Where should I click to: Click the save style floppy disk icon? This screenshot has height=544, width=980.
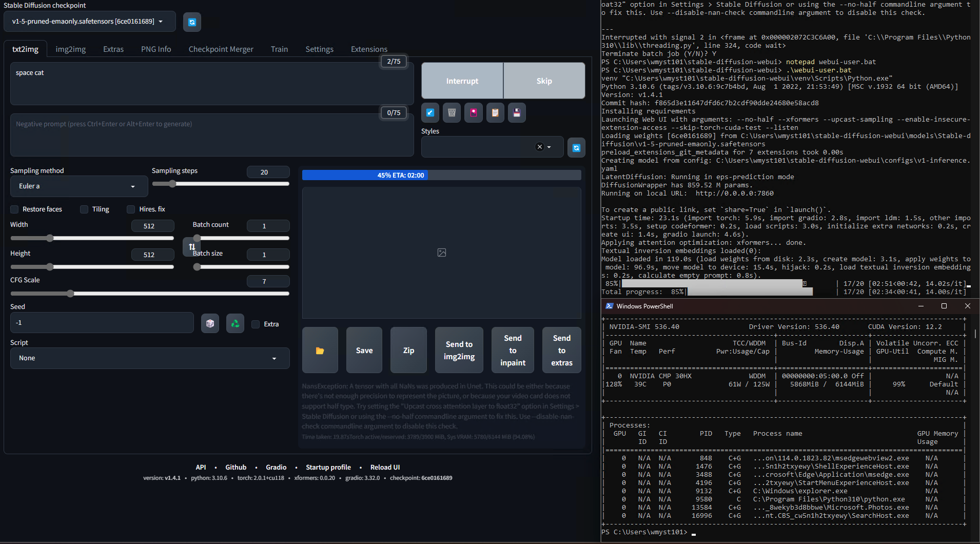pos(517,113)
